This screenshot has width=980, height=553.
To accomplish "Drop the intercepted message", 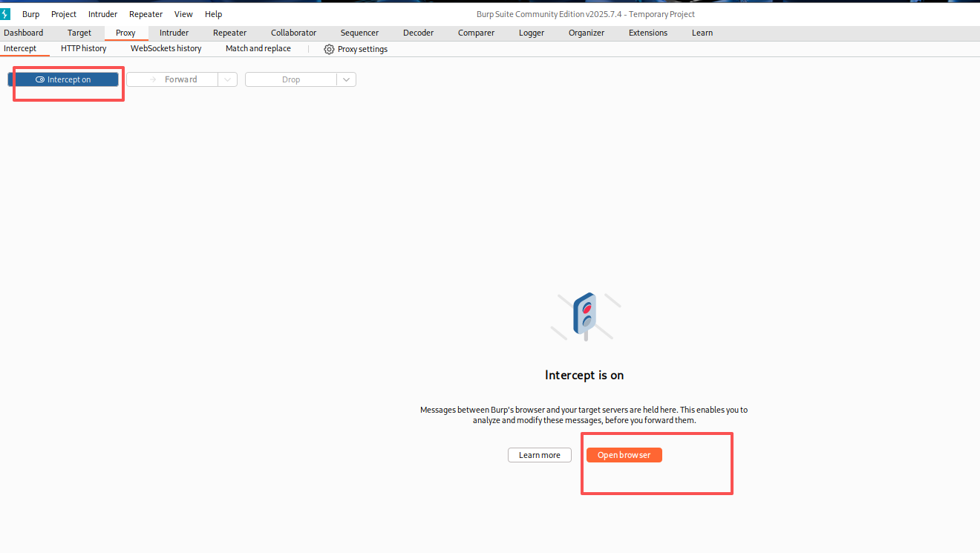I will click(291, 79).
